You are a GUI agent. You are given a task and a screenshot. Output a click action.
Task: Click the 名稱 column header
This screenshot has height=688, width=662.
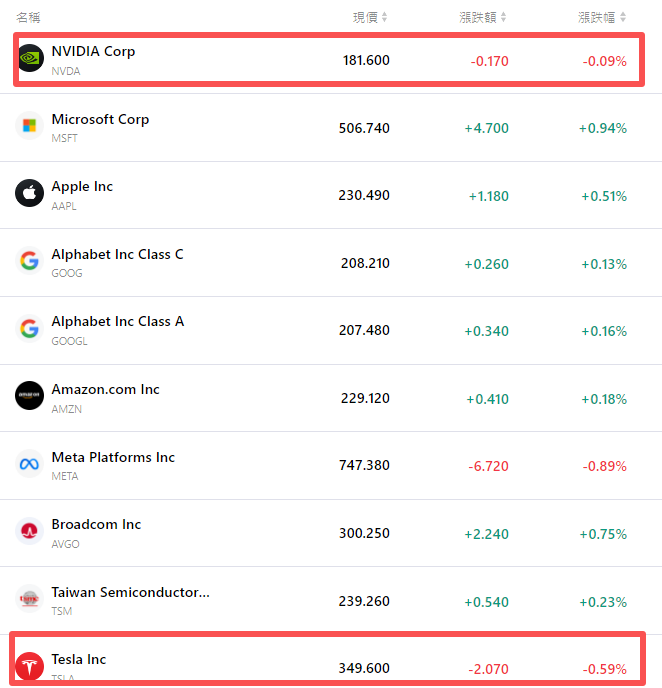[x=28, y=17]
